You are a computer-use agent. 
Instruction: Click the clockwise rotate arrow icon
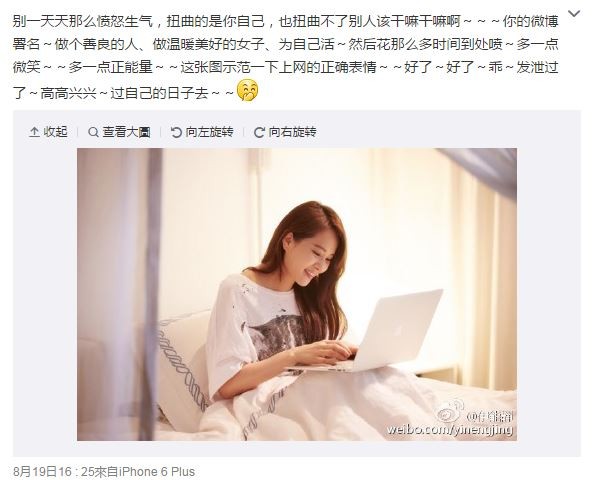259,132
